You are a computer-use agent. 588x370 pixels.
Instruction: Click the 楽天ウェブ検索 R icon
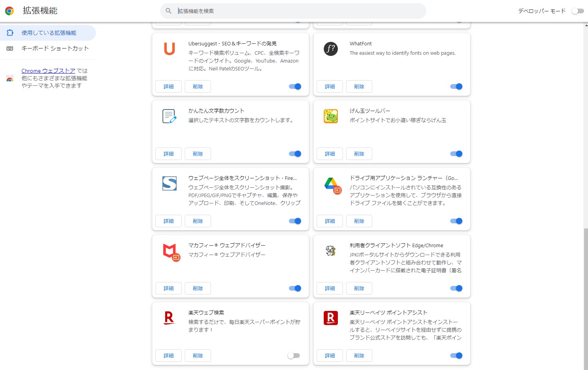(x=170, y=318)
